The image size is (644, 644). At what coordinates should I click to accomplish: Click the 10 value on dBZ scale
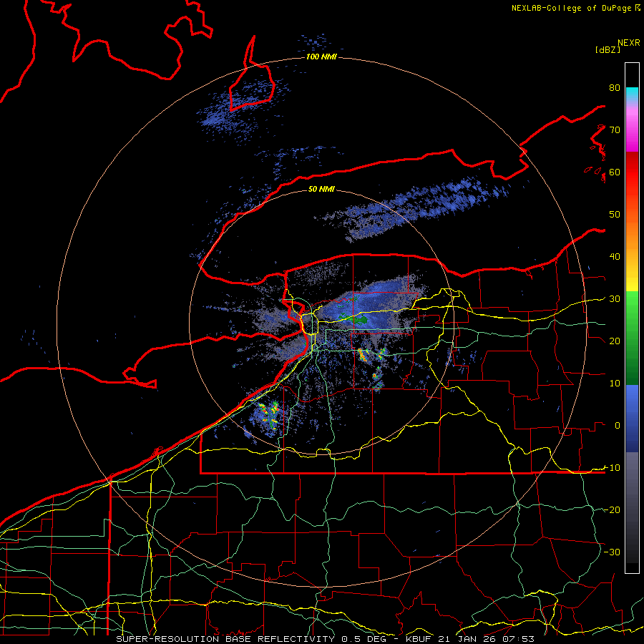point(615,384)
